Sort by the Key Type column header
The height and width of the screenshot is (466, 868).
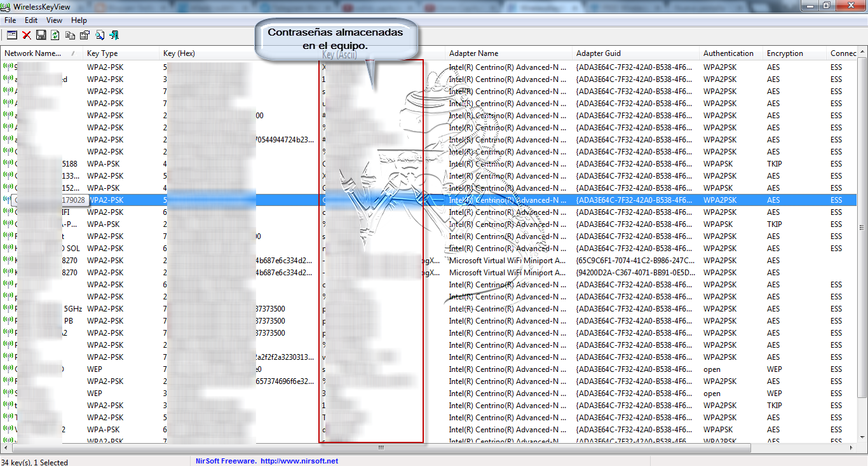click(x=121, y=53)
